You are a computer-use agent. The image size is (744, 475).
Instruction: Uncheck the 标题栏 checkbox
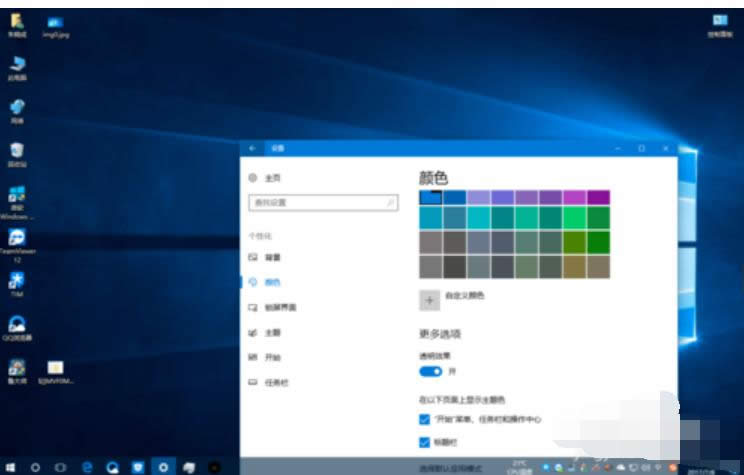pyautogui.click(x=425, y=441)
